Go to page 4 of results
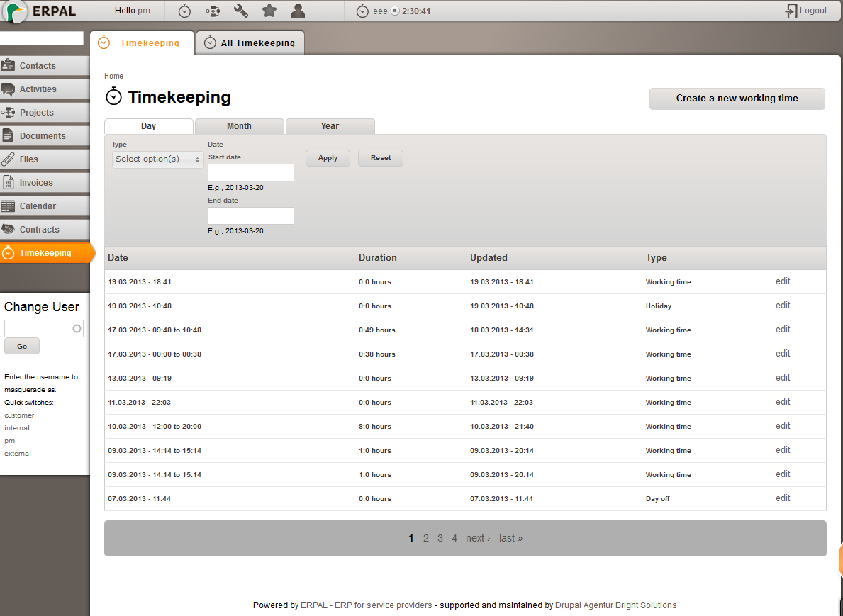This screenshot has width=843, height=616. [x=454, y=538]
